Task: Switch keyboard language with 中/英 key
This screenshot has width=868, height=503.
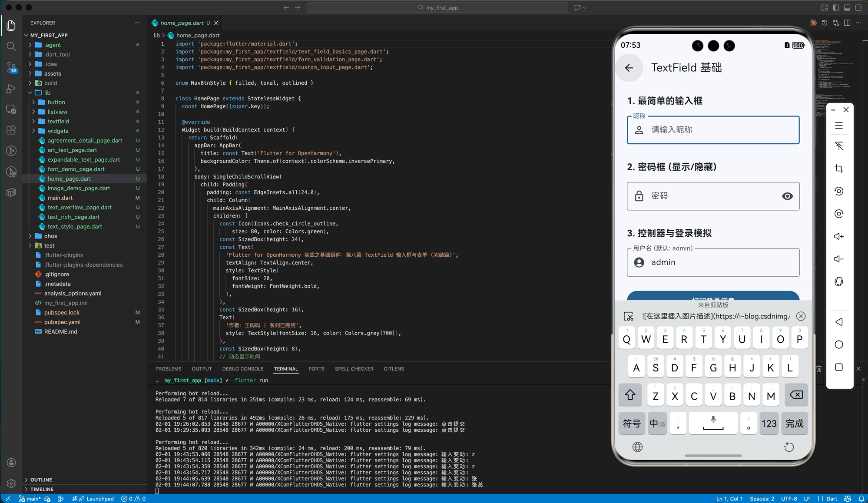Action: coord(657,424)
